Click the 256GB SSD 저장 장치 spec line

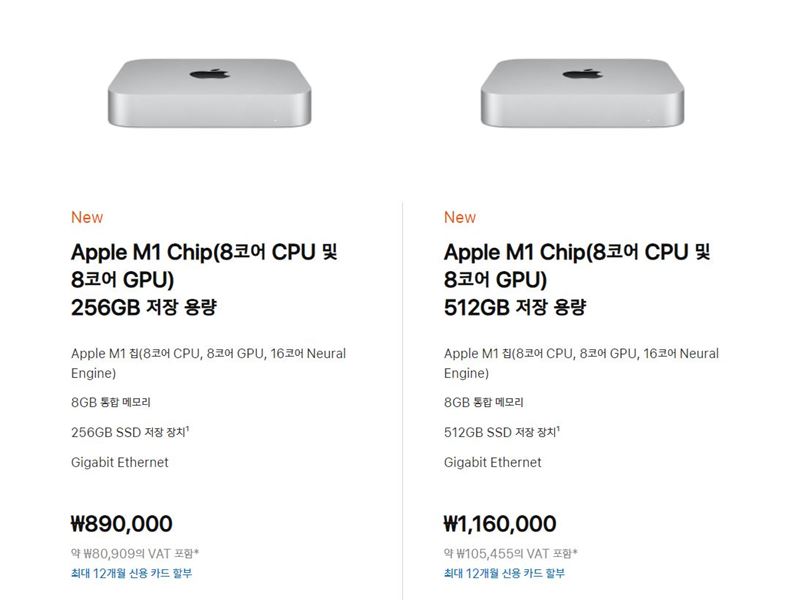(130, 432)
